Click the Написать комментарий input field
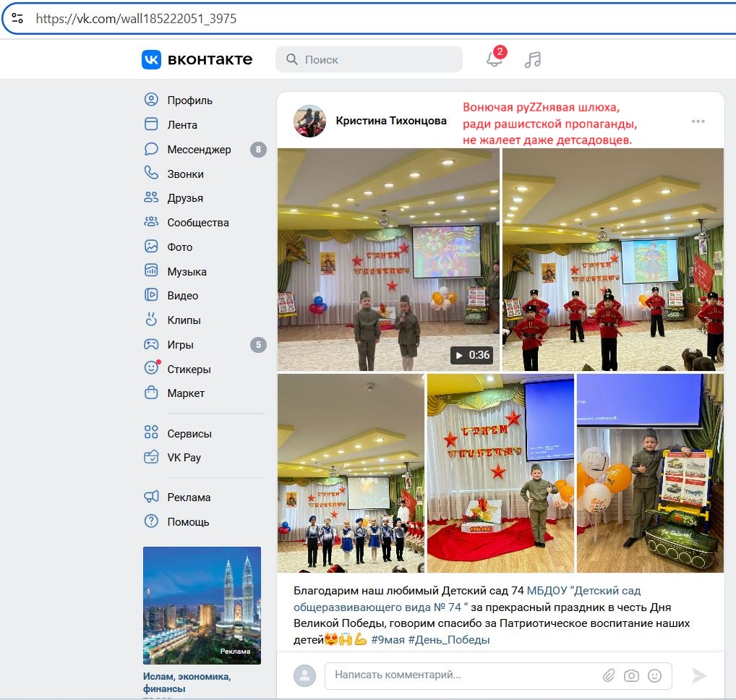This screenshot has height=700, width=736. coord(463,675)
